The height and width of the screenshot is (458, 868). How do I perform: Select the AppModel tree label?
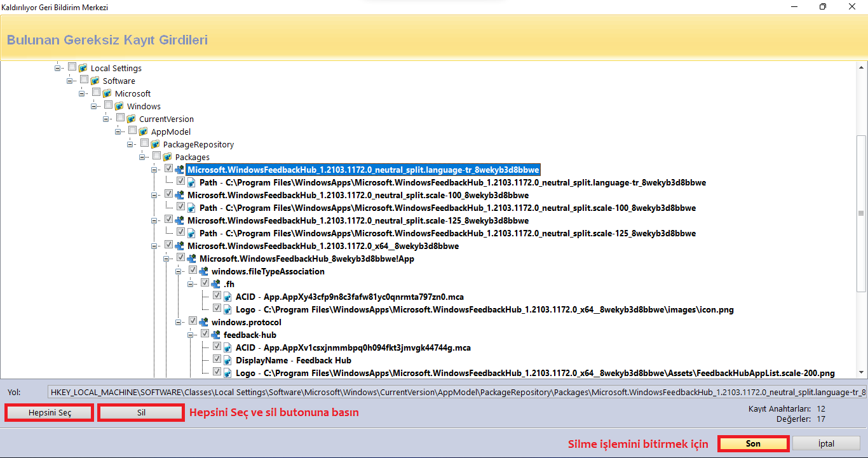tap(171, 131)
